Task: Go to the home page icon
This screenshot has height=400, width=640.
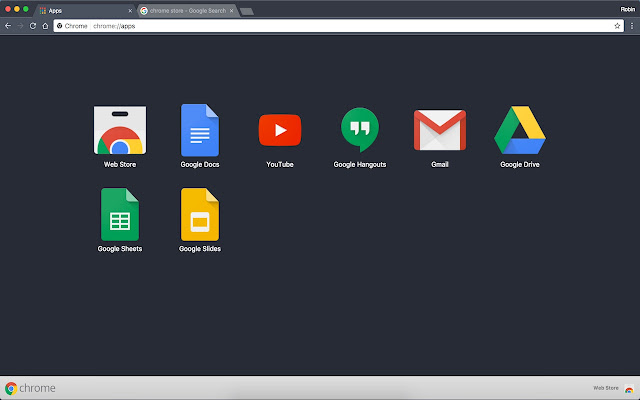Action: (x=45, y=26)
